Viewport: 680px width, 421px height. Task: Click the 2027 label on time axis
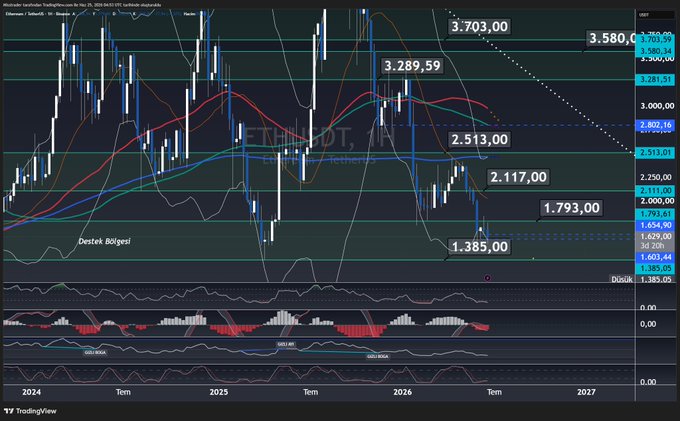tap(586, 392)
